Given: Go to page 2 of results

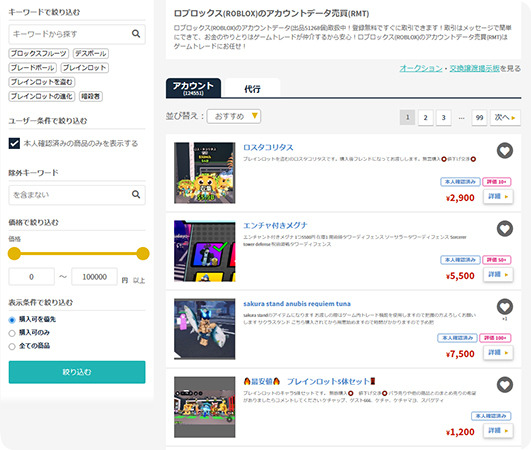Looking at the screenshot, I should pyautogui.click(x=425, y=117).
